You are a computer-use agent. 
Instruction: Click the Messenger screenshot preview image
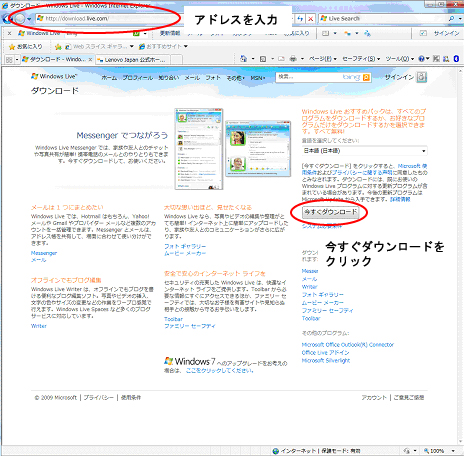(233, 149)
